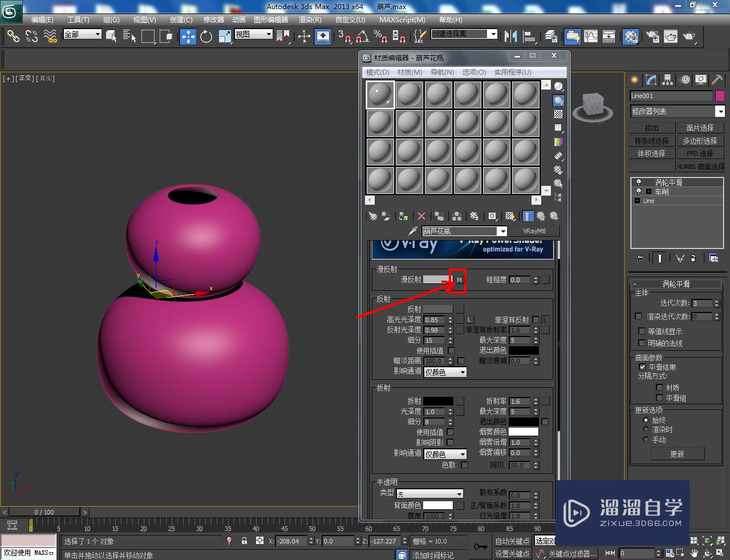This screenshot has width=730, height=560.
Task: Open the 创建选择集 dropdown
Action: point(464,34)
